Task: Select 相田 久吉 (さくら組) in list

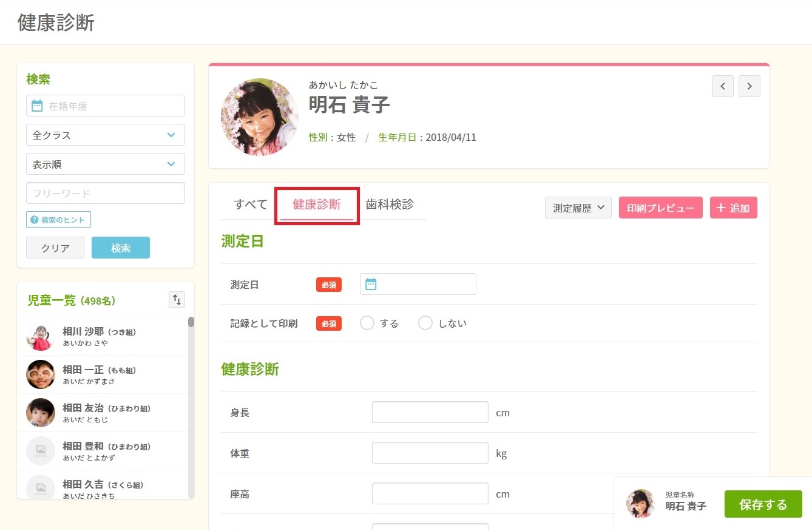Action: click(102, 485)
